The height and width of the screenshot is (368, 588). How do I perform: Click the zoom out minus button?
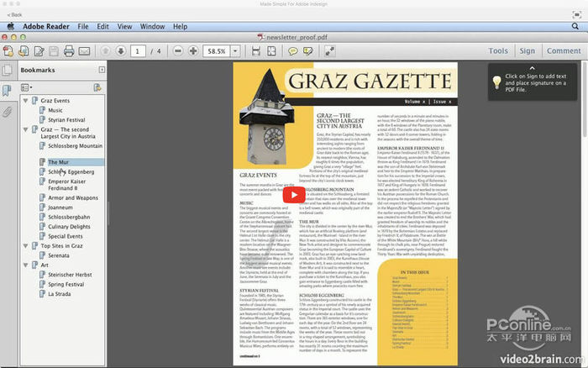click(178, 51)
